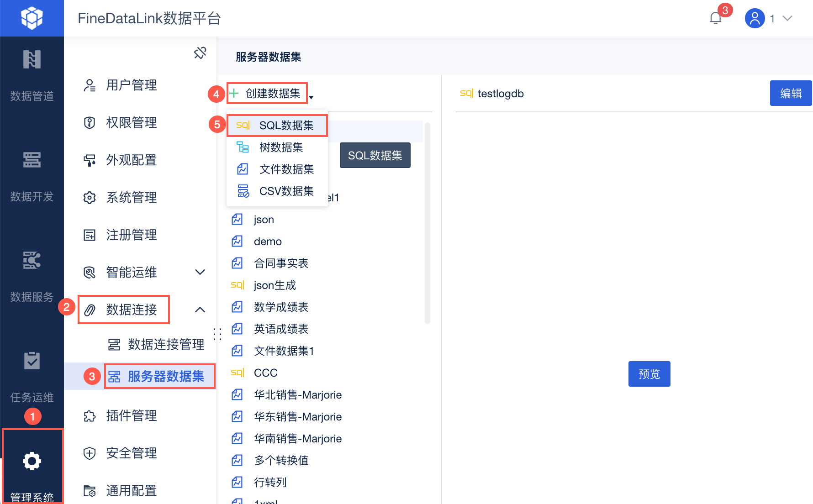Screen dimensions: 813x504
Task: Click the dataset list vertical scrollbar
Action: pyautogui.click(x=428, y=223)
